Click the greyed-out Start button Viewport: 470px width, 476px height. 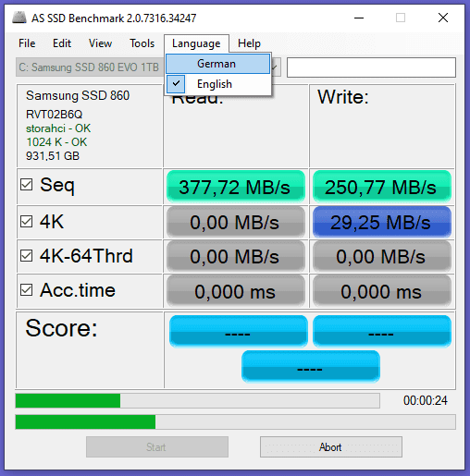point(157,446)
